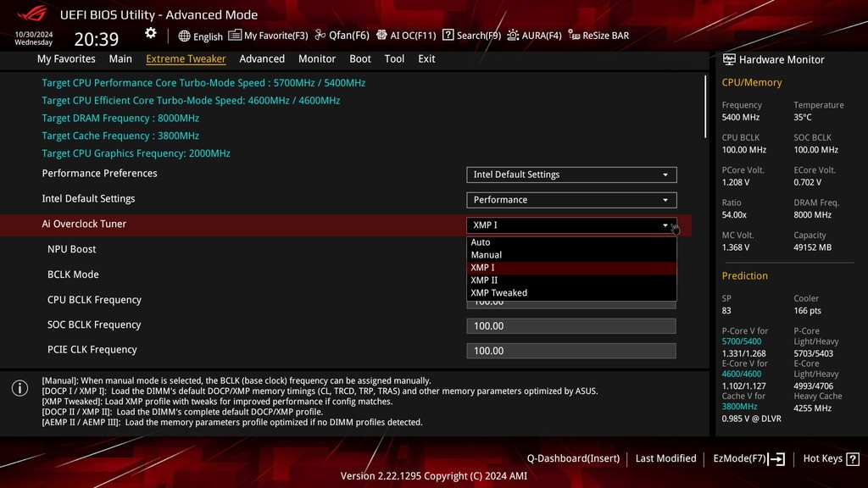This screenshot has width=868, height=488.
Task: Click the ROG logo icon
Action: click(x=32, y=14)
